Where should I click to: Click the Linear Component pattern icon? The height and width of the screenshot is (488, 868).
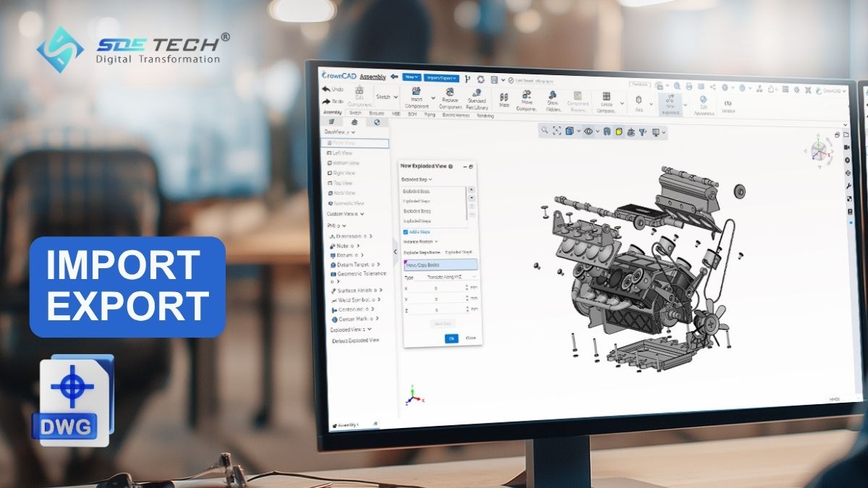(606, 97)
